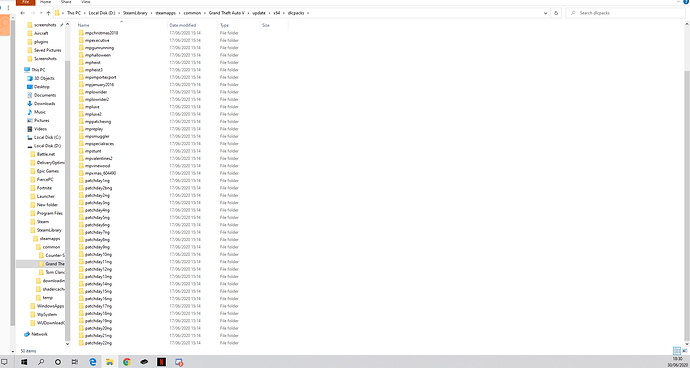The image size is (690, 368).
Task: Click the File Explorer taskbar icon
Action: [110, 362]
